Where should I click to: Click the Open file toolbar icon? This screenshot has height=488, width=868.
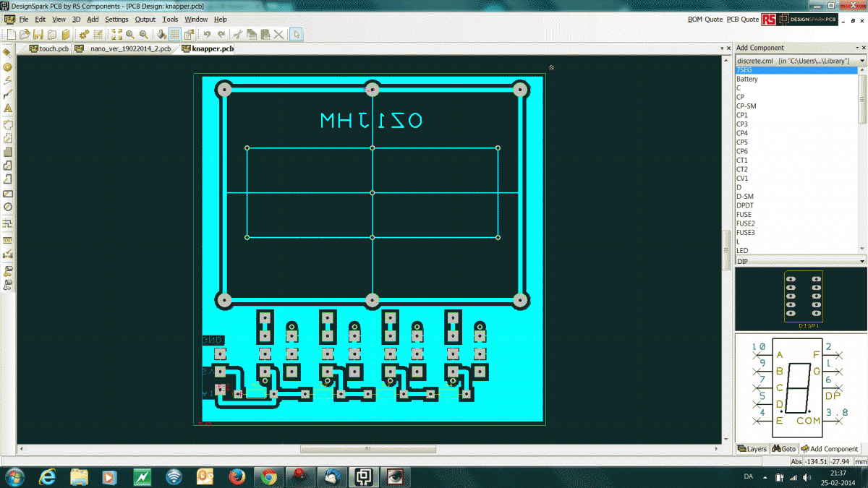25,34
